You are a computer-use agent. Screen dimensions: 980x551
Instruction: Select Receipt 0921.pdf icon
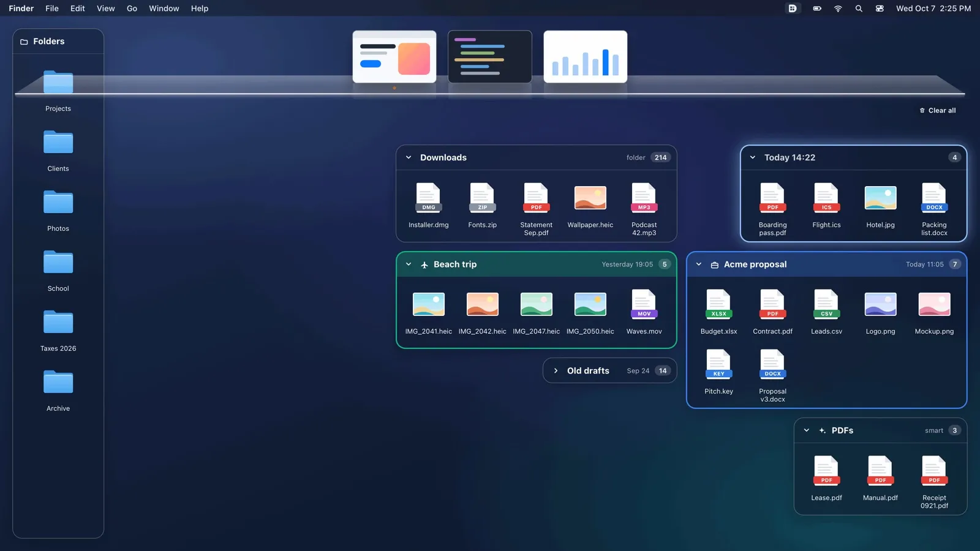click(934, 471)
